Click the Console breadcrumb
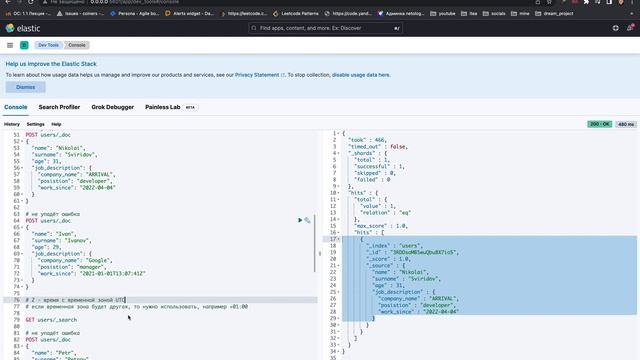640x360 pixels. pyautogui.click(x=77, y=45)
